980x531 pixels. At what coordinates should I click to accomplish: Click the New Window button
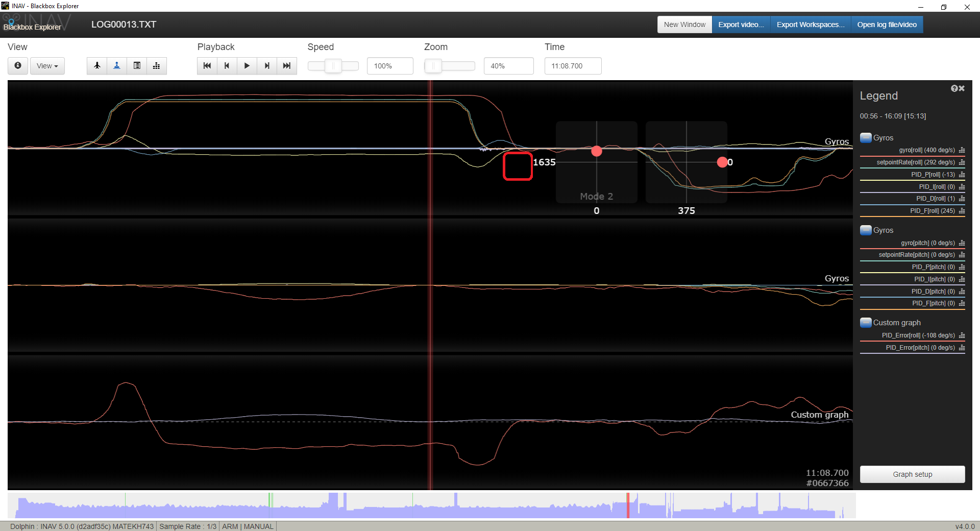tap(684, 25)
